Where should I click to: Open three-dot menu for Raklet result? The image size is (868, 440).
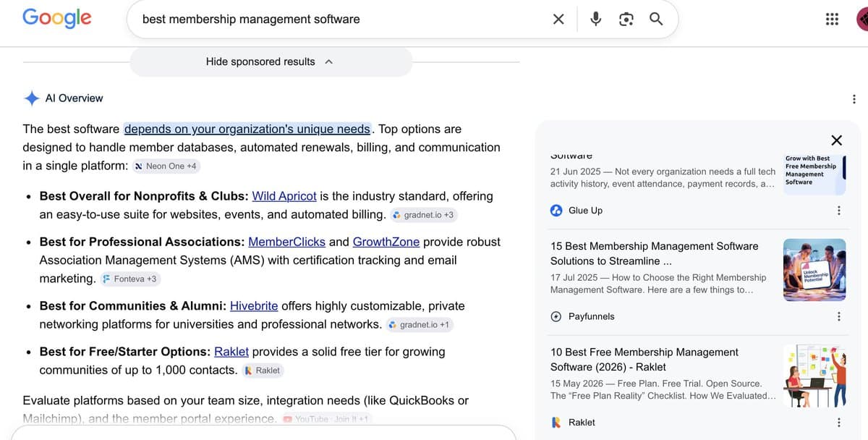point(839,423)
